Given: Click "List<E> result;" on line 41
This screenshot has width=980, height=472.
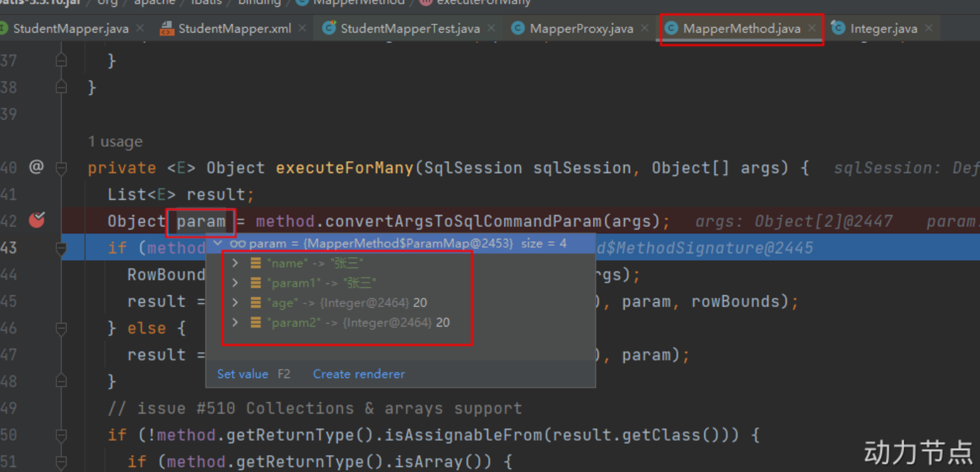Looking at the screenshot, I should 181,194.
